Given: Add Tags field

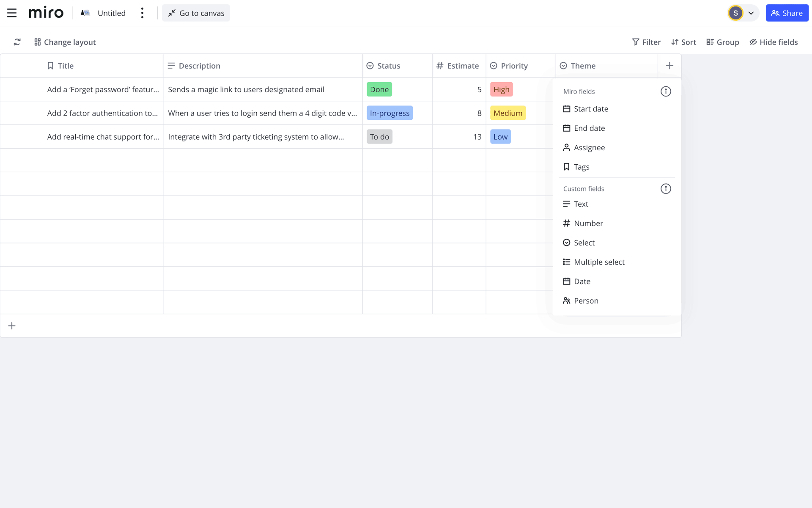Looking at the screenshot, I should [617, 167].
